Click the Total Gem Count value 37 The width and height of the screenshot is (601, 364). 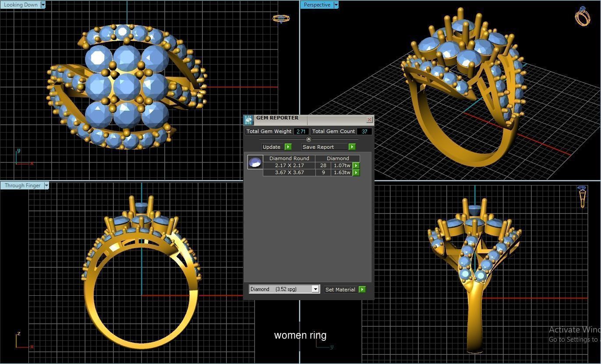coord(364,131)
